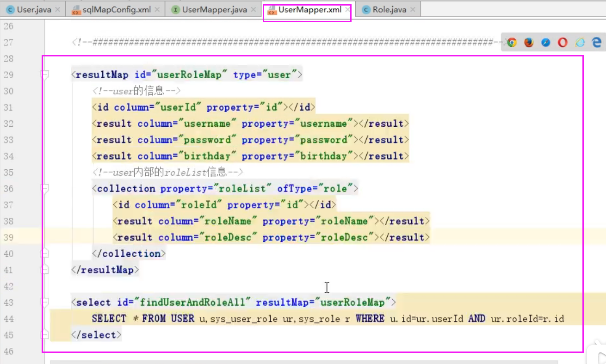Open in Safari browser icon

[x=546, y=43]
